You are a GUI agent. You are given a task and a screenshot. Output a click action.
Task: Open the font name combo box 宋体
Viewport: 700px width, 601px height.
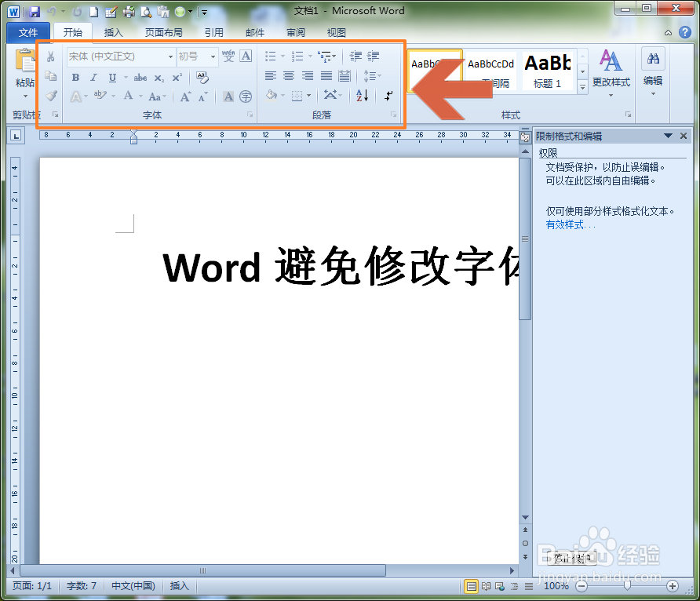point(121,56)
